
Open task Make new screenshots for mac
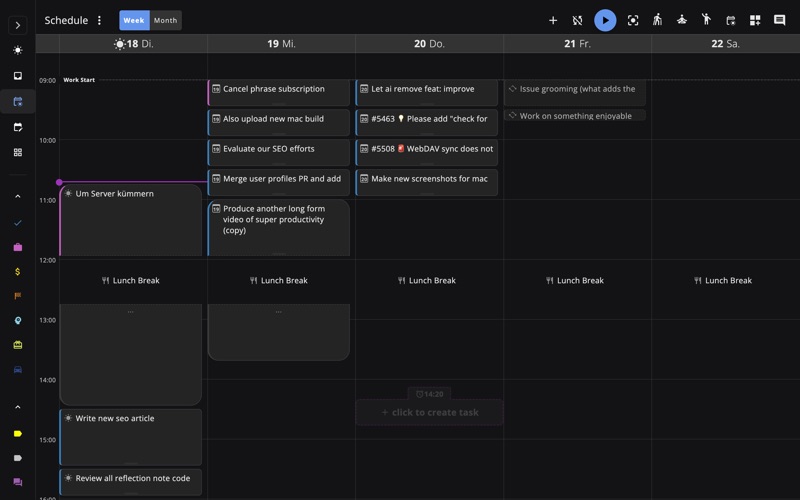pos(427,183)
